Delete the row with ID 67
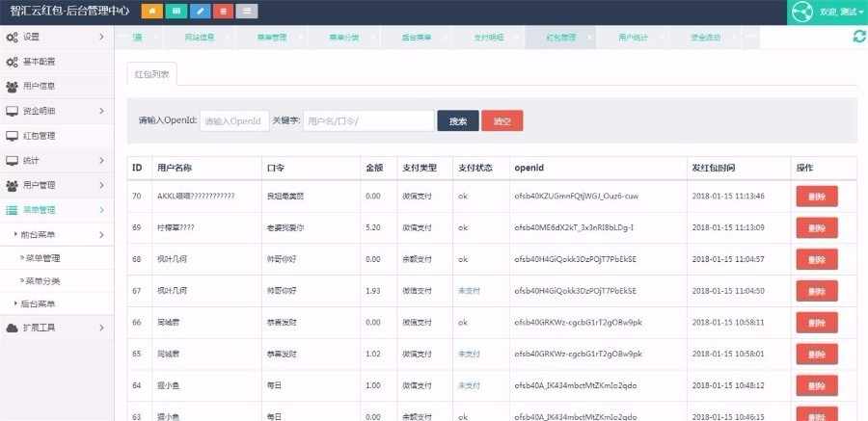The height and width of the screenshot is (421, 868). point(817,291)
